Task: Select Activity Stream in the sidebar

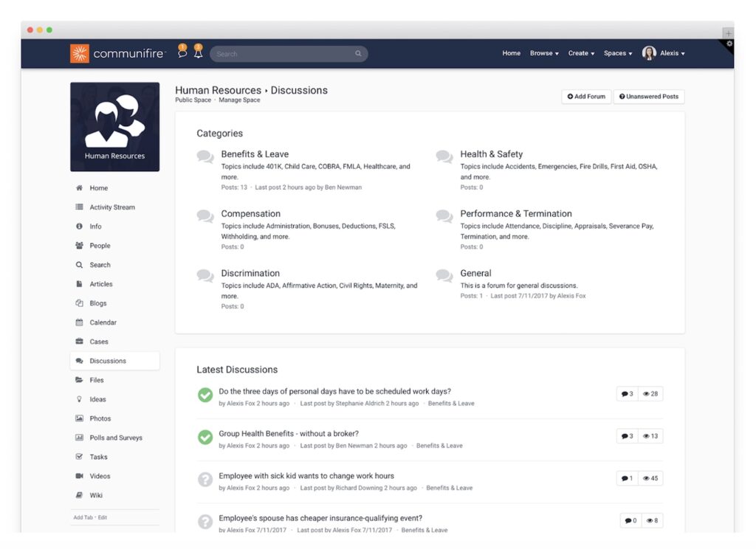Action: click(x=112, y=207)
